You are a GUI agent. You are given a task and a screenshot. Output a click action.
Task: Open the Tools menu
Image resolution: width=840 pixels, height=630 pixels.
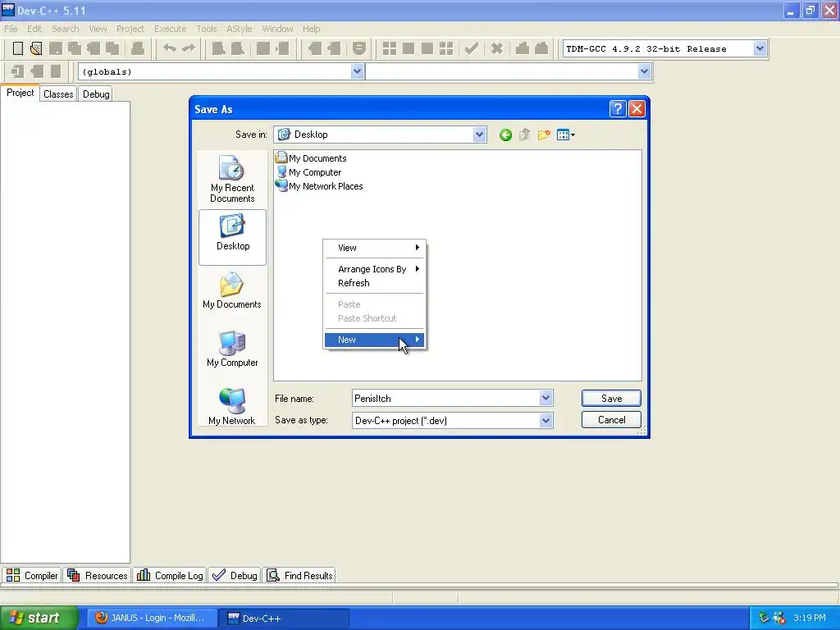coord(206,29)
